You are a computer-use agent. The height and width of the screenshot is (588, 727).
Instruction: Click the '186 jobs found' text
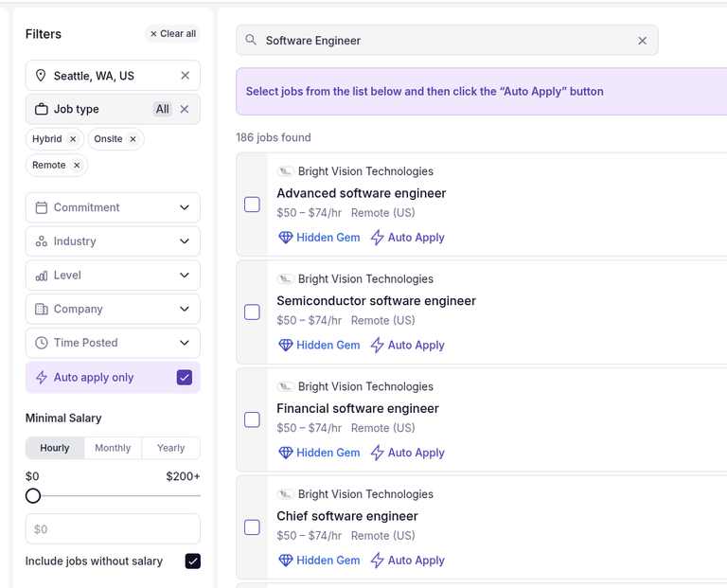point(273,137)
